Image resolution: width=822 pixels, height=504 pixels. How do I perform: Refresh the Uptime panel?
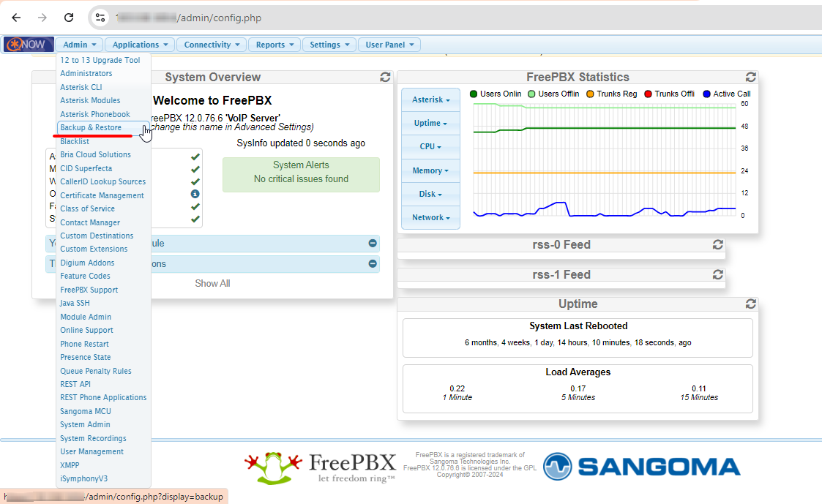tap(751, 304)
